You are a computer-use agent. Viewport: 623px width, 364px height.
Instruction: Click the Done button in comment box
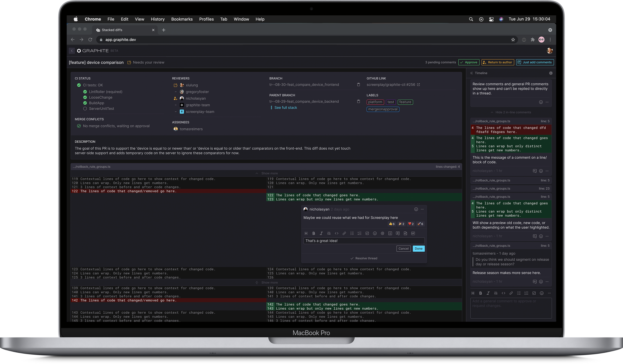click(418, 248)
